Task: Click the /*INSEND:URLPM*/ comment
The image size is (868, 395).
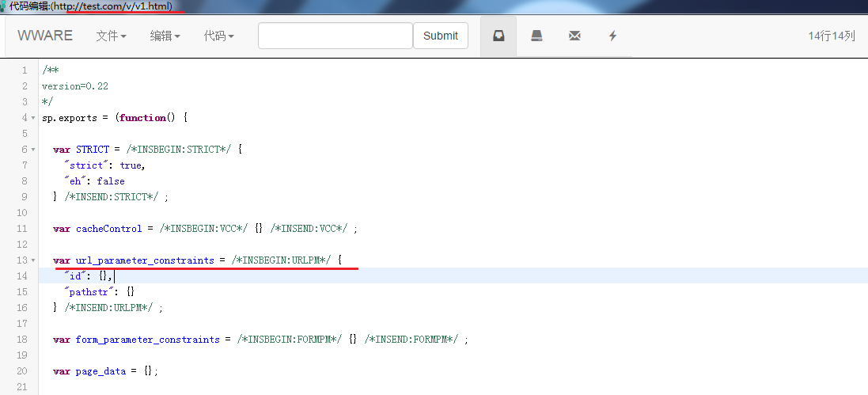Action: [109, 307]
